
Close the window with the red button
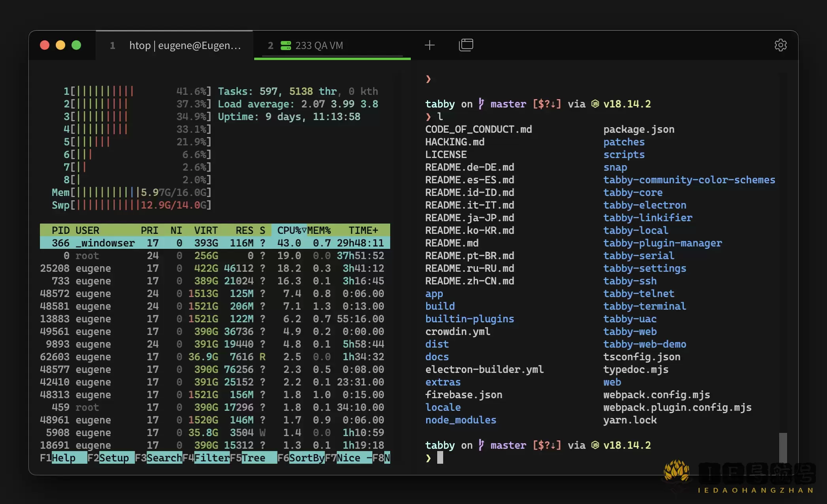pos(45,45)
